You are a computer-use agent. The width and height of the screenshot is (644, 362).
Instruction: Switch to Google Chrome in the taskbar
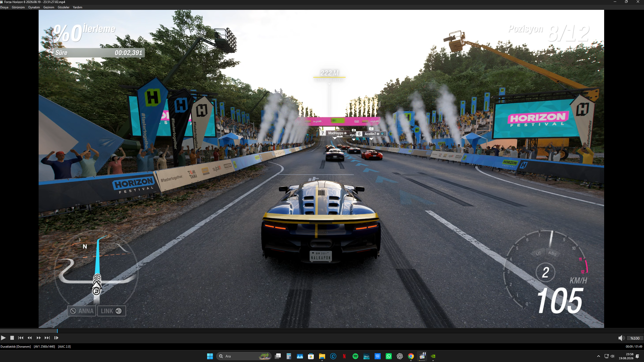click(x=411, y=356)
